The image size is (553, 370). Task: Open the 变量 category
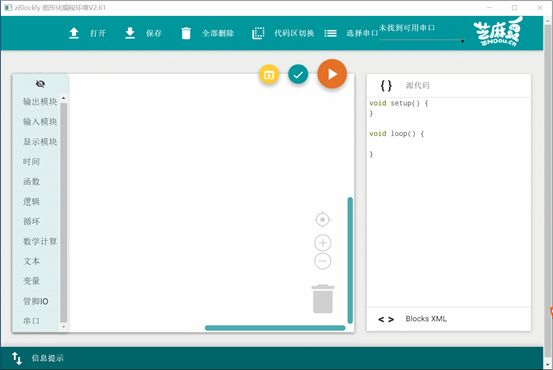click(x=31, y=281)
